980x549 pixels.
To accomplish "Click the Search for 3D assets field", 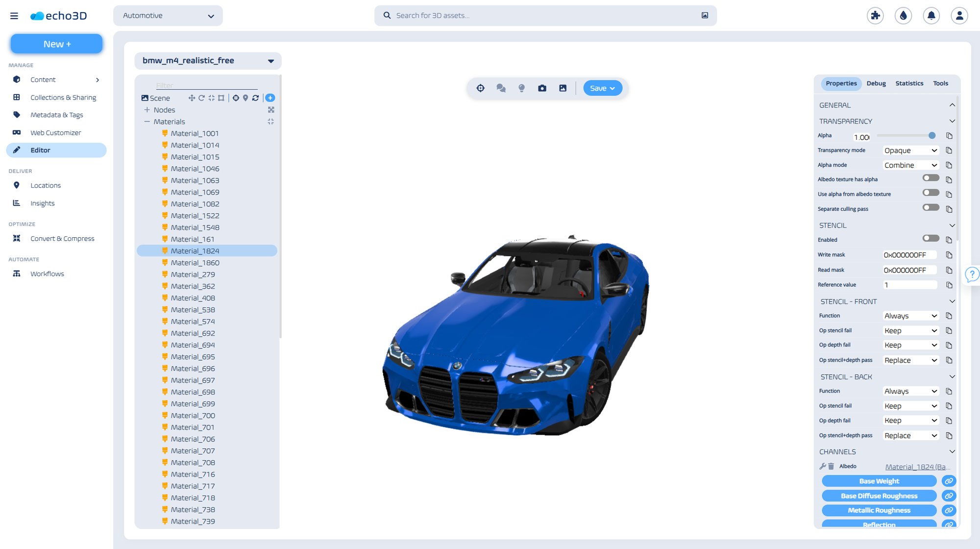I will (545, 16).
